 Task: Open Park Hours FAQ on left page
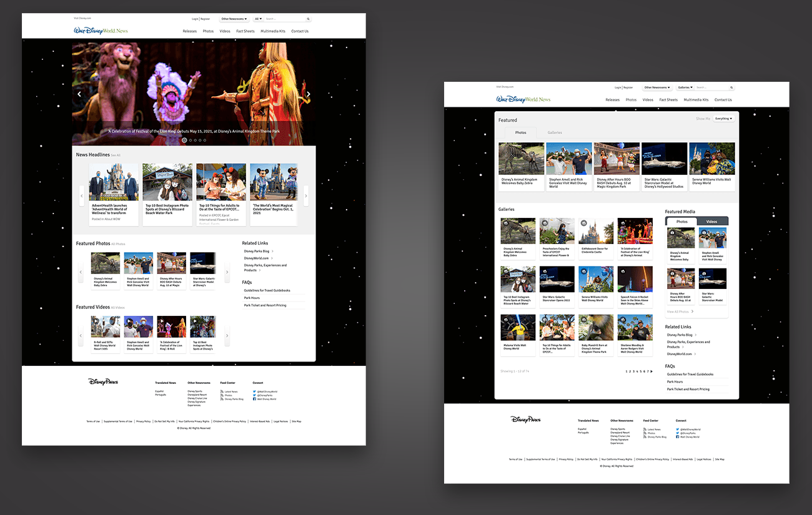(252, 298)
